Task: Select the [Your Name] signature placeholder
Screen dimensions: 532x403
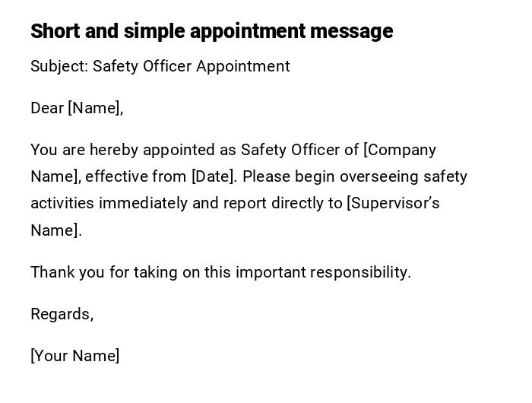Action: [74, 356]
